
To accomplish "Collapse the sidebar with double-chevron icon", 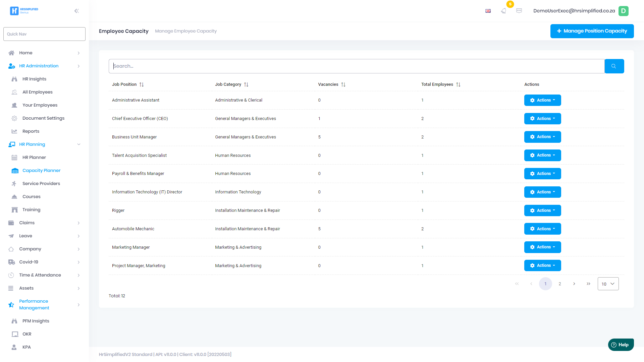I will [76, 11].
